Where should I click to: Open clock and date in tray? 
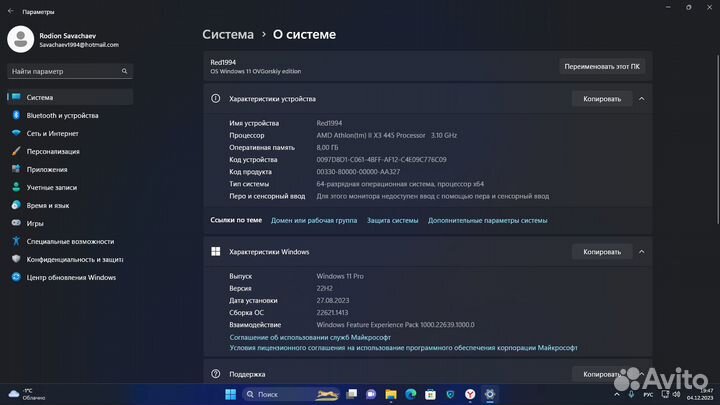(700, 394)
